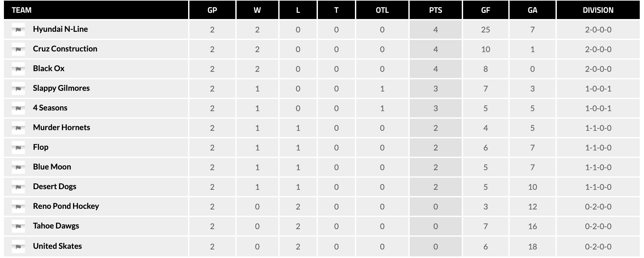Image resolution: width=644 pixels, height=258 pixels.
Task: Open the 4 Seasons team link
Action: point(50,108)
